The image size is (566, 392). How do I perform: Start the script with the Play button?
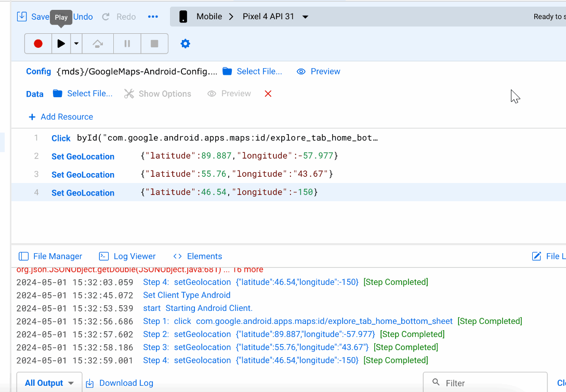coord(61,44)
